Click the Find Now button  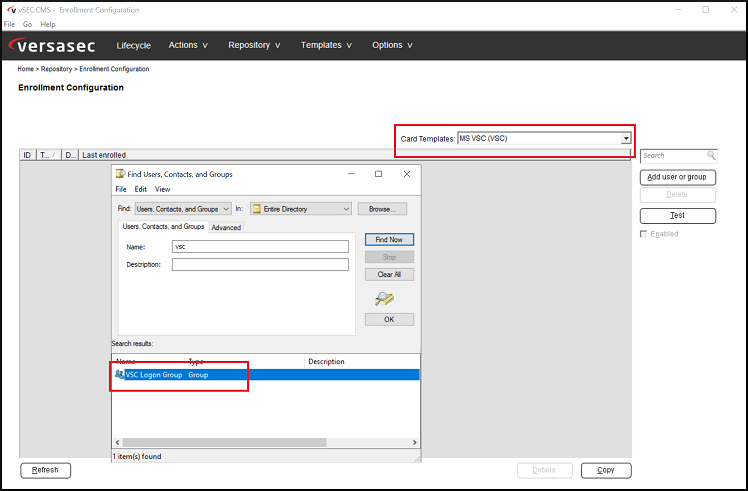click(389, 240)
